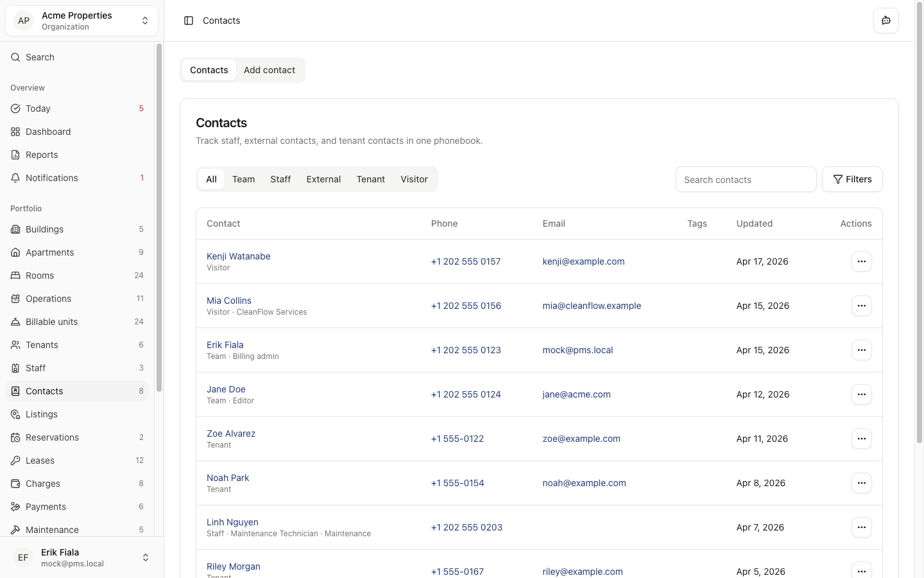
Task: Click the Search contacts input field
Action: 746,179
